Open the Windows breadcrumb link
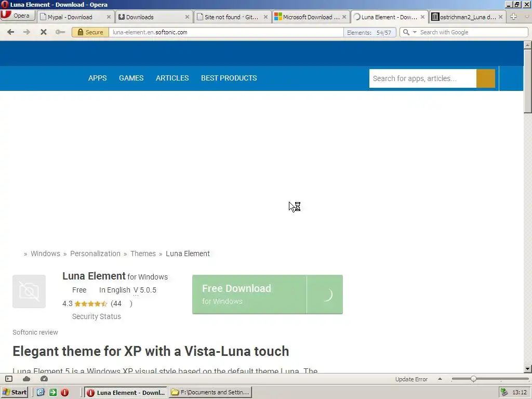Screen dimensions: 532x399 [x=46, y=254]
